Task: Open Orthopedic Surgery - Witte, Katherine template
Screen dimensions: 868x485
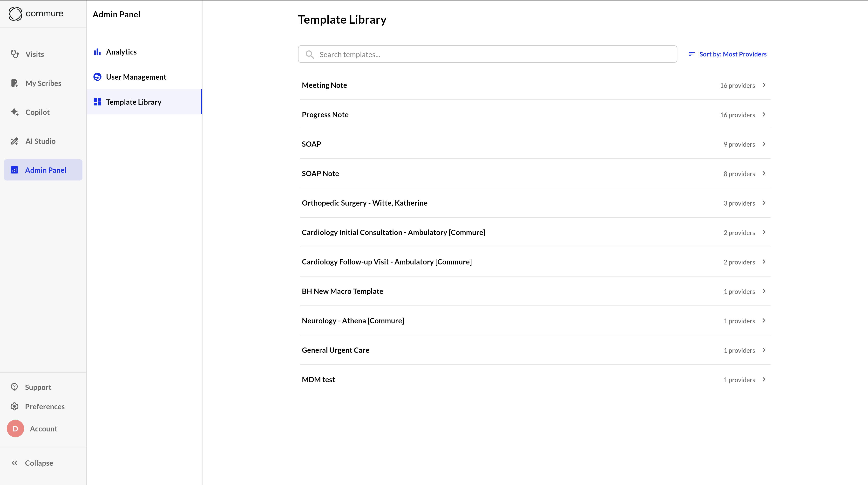Action: click(x=364, y=203)
